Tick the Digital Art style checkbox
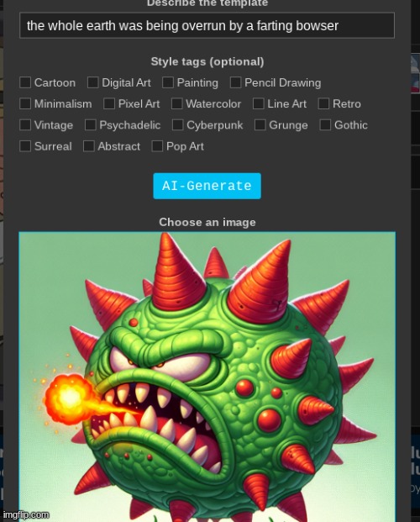This screenshot has height=522, width=420. (x=93, y=82)
